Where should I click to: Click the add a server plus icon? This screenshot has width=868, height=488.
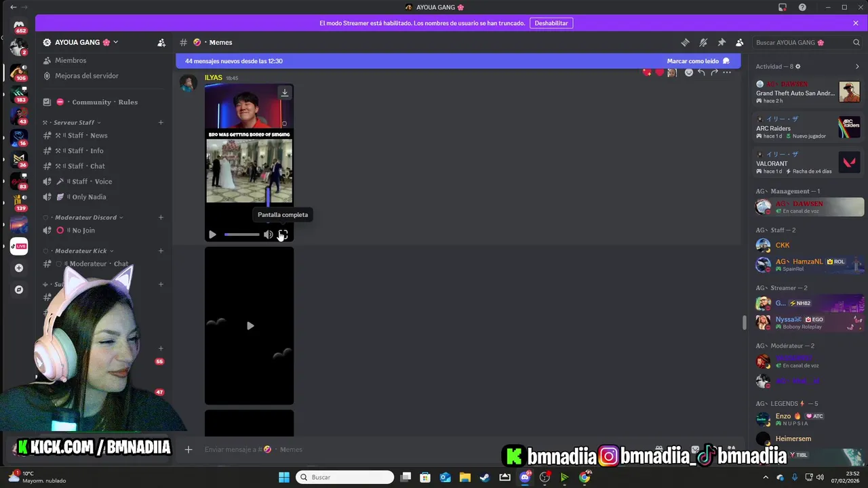click(19, 268)
